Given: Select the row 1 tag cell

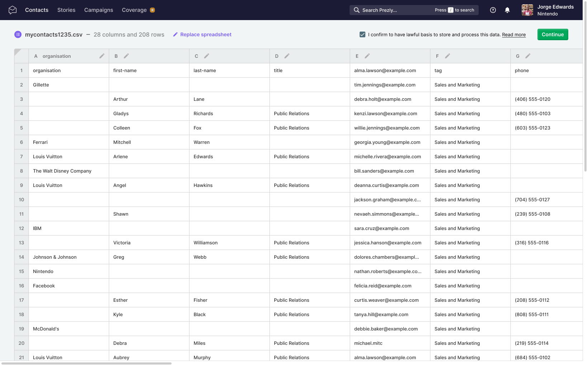Looking at the screenshot, I should pos(470,70).
